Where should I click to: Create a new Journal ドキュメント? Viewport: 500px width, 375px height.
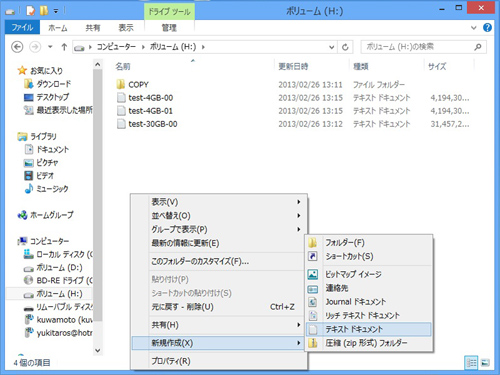point(369,302)
